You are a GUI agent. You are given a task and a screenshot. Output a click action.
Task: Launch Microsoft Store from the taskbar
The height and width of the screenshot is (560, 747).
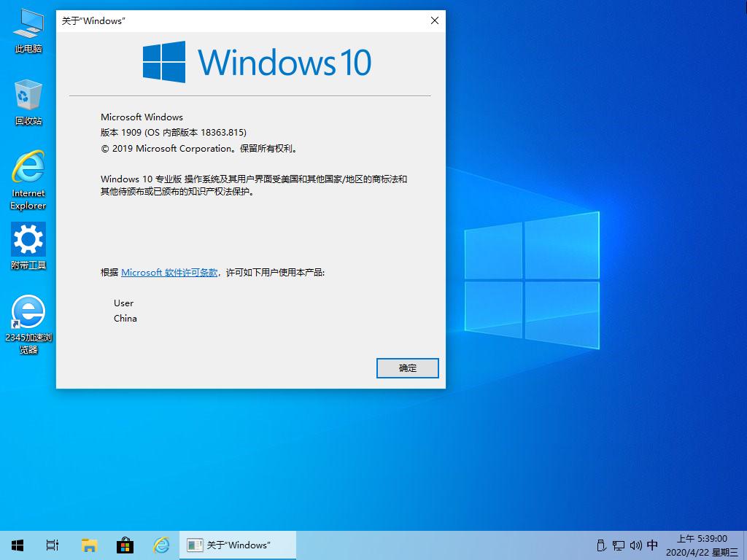[125, 545]
